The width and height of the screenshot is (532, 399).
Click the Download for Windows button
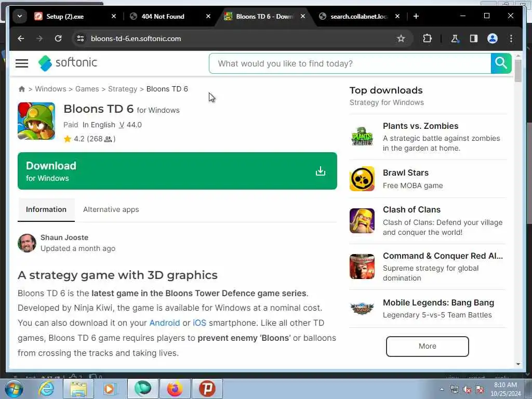pyautogui.click(x=177, y=171)
